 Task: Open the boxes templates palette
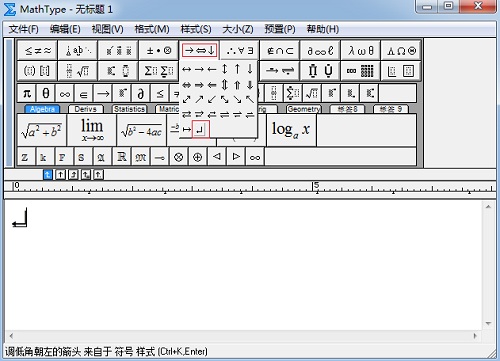coord(401,71)
